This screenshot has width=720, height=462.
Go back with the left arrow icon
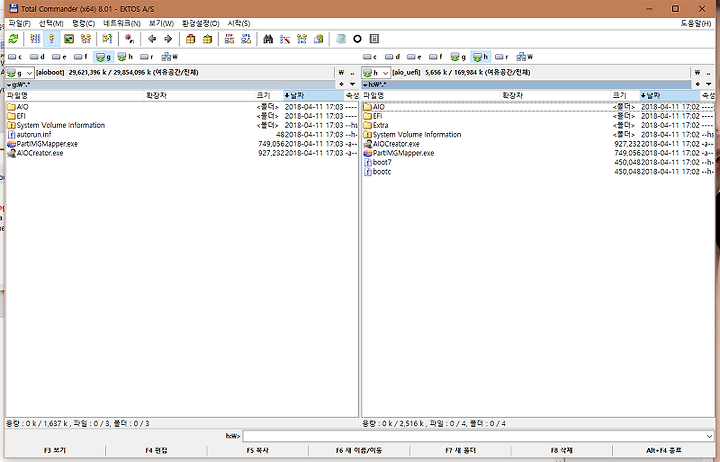point(152,39)
